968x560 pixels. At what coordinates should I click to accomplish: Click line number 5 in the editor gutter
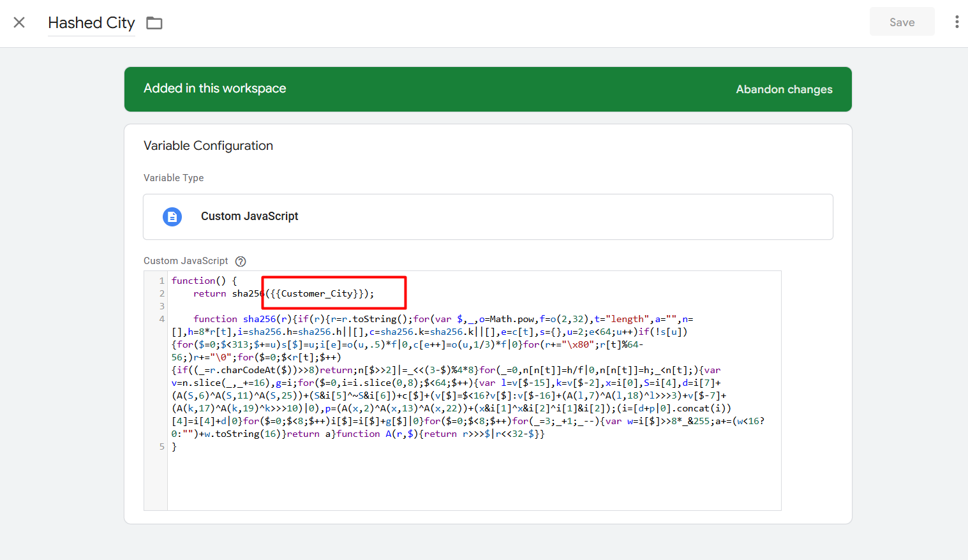point(162,446)
